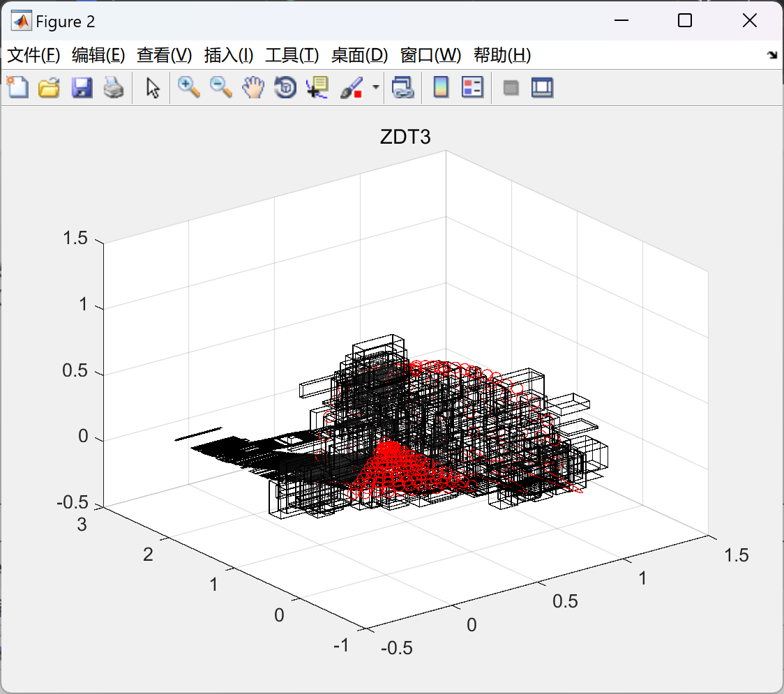This screenshot has width=784, height=694.
Task: Click the z-axis label 1.5
Action: coord(75,238)
